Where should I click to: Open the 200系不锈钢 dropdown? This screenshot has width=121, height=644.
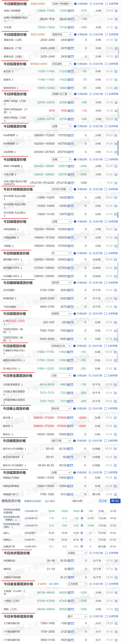61,189
